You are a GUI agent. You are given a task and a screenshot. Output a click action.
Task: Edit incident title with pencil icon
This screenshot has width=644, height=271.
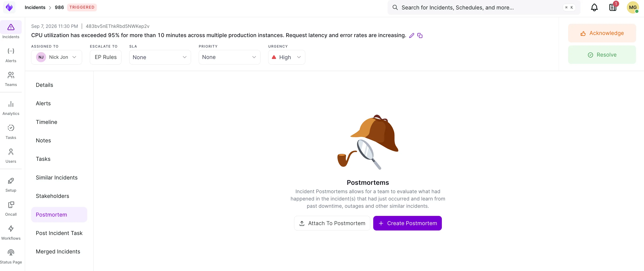click(x=411, y=36)
